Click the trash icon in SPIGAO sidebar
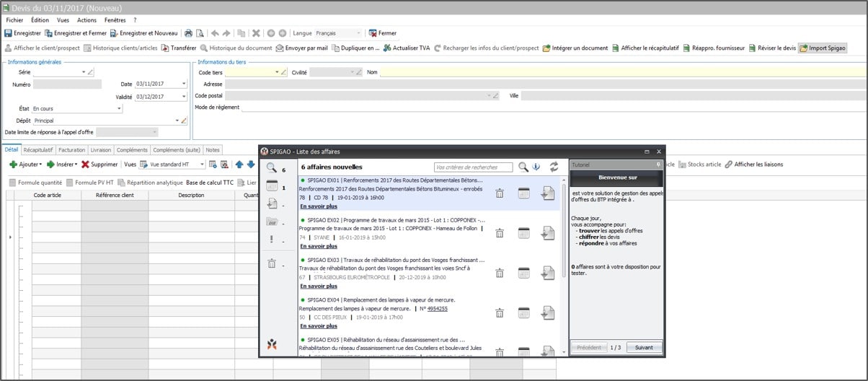868x381 pixels. [x=271, y=264]
